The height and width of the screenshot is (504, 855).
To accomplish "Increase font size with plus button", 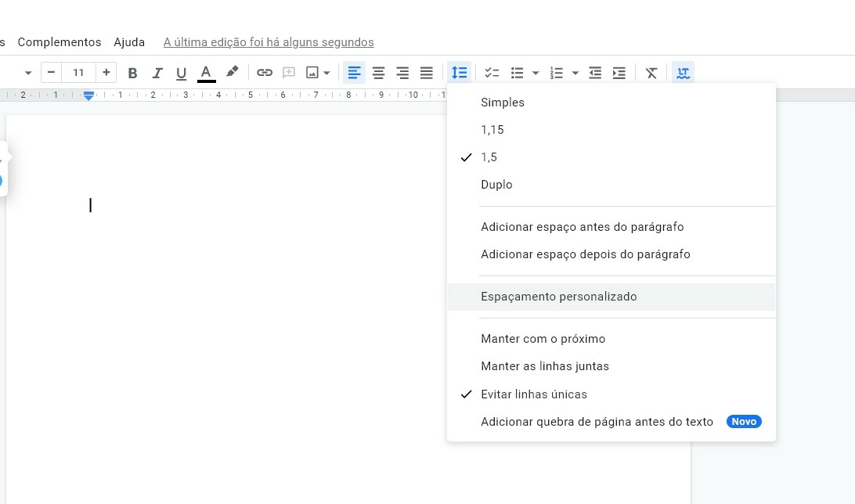I will click(x=106, y=73).
